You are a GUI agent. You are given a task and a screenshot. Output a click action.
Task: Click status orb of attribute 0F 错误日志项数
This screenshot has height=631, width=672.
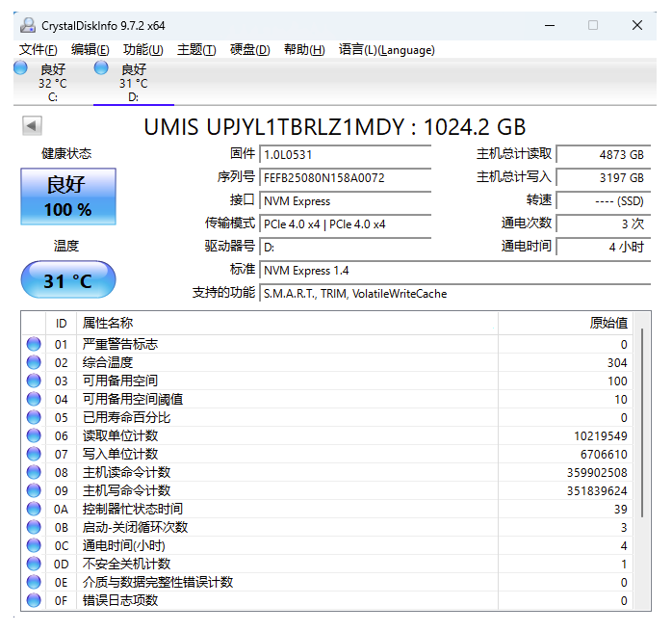click(x=34, y=600)
